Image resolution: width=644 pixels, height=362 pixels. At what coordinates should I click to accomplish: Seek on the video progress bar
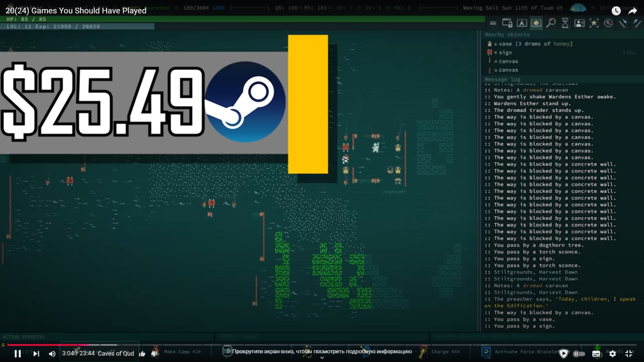pos(322,345)
